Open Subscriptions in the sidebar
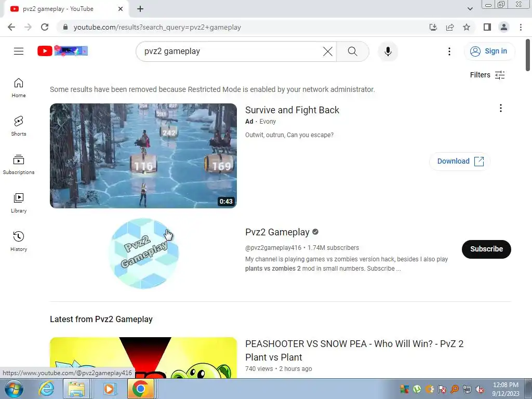This screenshot has height=399, width=532. pyautogui.click(x=19, y=165)
